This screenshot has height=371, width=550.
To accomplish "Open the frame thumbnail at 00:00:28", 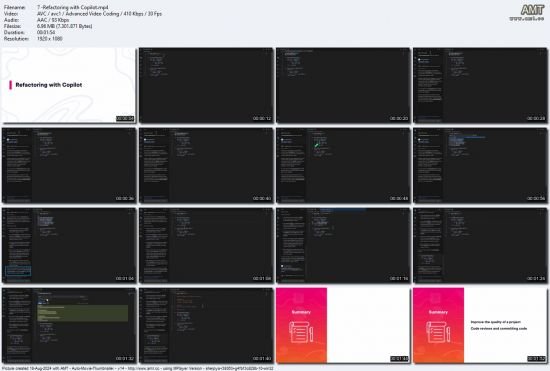I will (x=480, y=85).
